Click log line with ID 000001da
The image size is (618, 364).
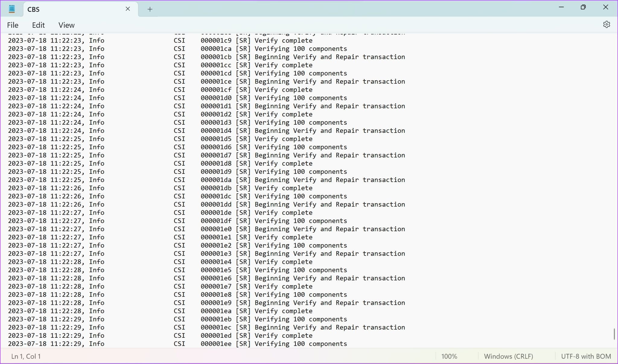tap(206, 180)
